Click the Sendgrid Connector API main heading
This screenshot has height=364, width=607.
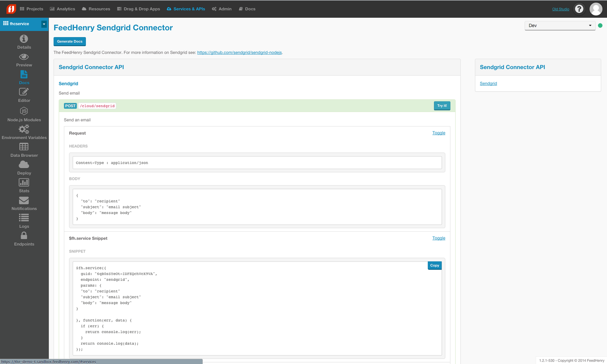click(91, 67)
